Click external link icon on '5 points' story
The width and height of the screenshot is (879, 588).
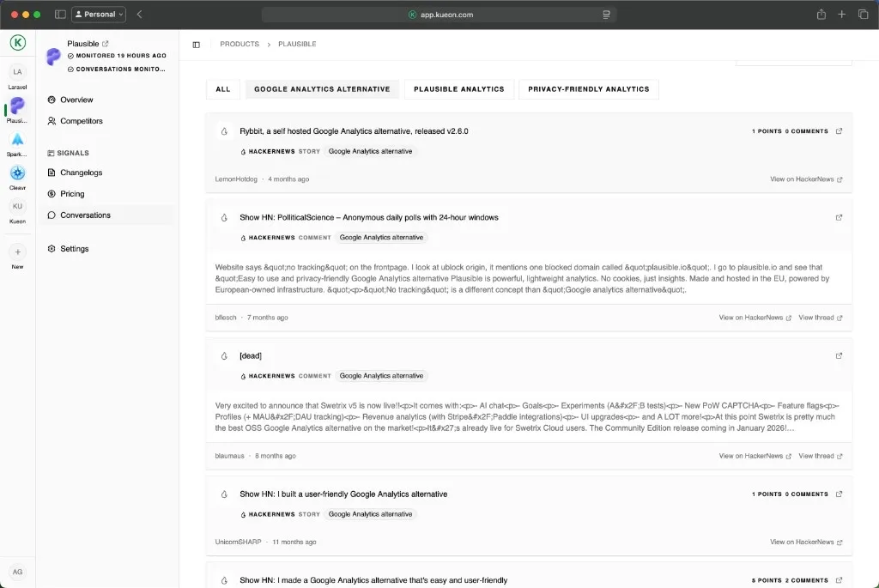[x=840, y=580]
